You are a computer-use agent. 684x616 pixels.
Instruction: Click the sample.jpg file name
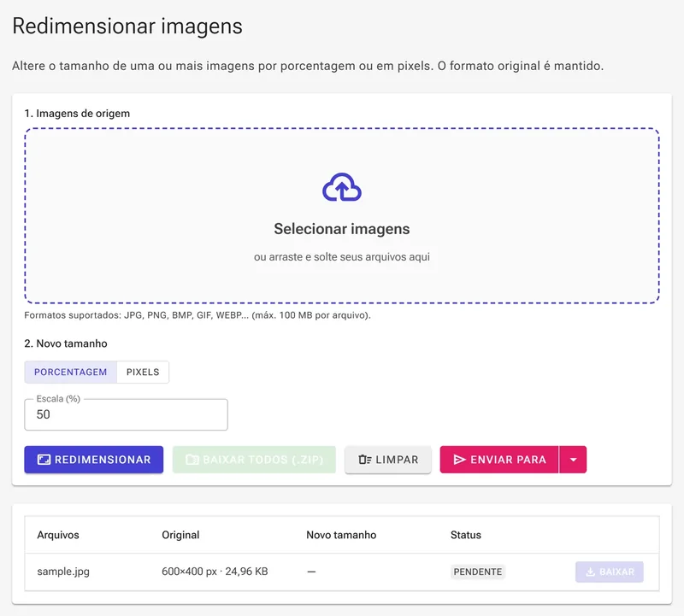click(63, 572)
